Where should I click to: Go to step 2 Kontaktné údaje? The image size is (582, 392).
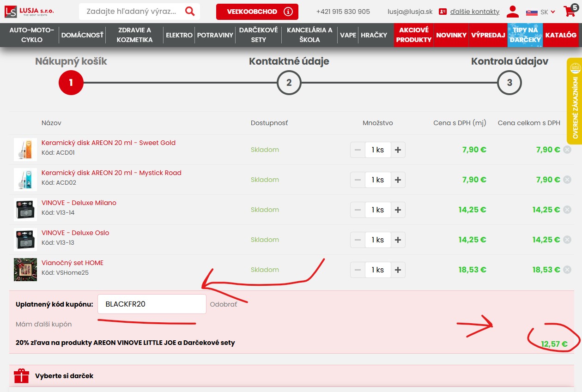coord(289,83)
